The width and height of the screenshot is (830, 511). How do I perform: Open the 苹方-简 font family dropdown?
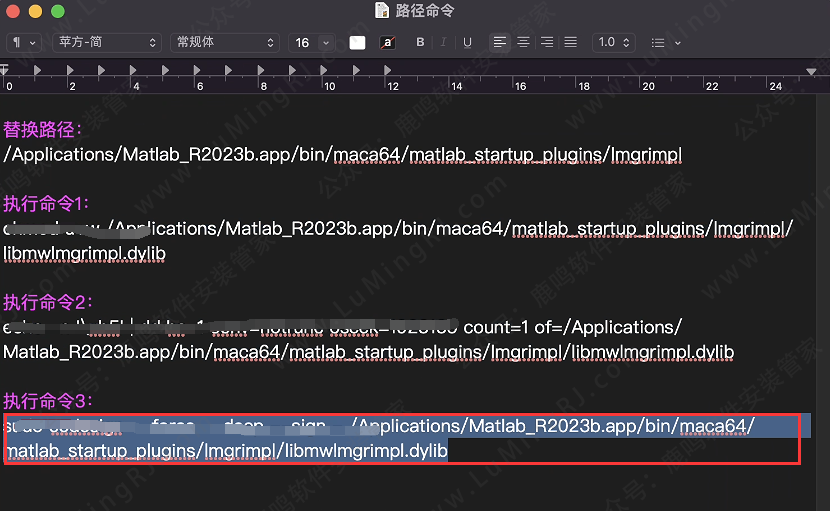point(107,42)
